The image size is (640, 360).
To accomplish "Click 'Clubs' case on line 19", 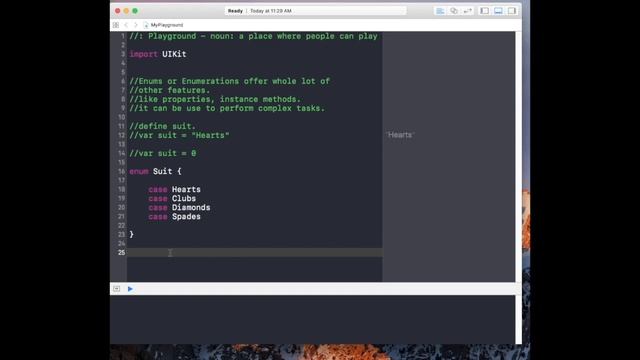I will click(184, 198).
